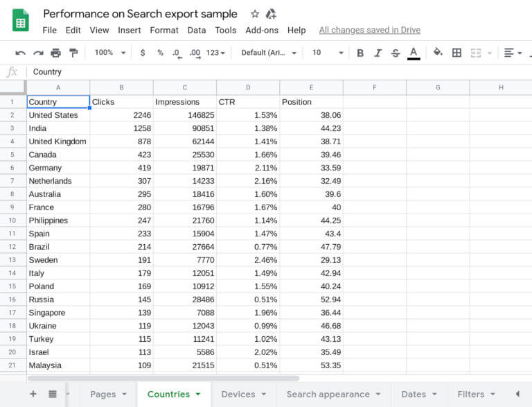Select the paint format tool

coord(73,53)
